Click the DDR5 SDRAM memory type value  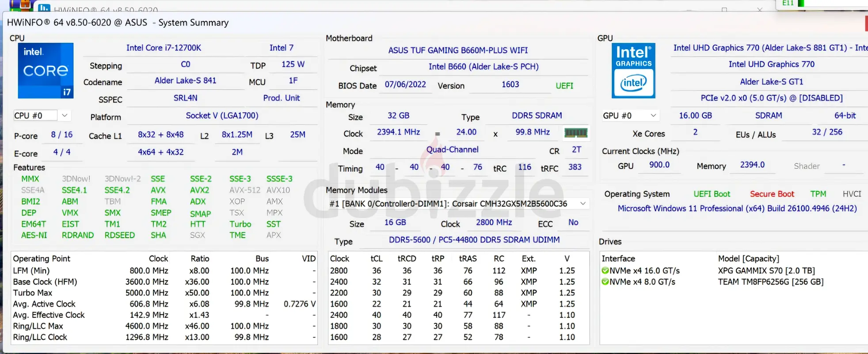(537, 115)
